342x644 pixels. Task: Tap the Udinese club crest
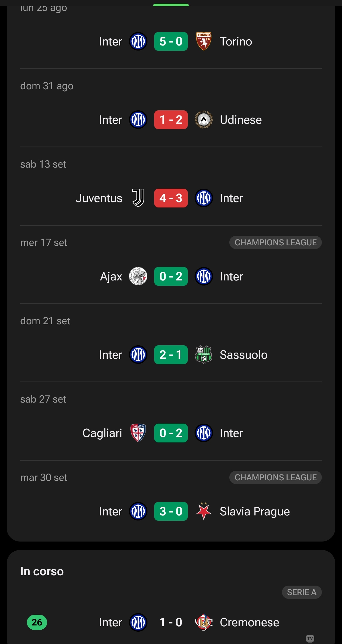point(204,120)
